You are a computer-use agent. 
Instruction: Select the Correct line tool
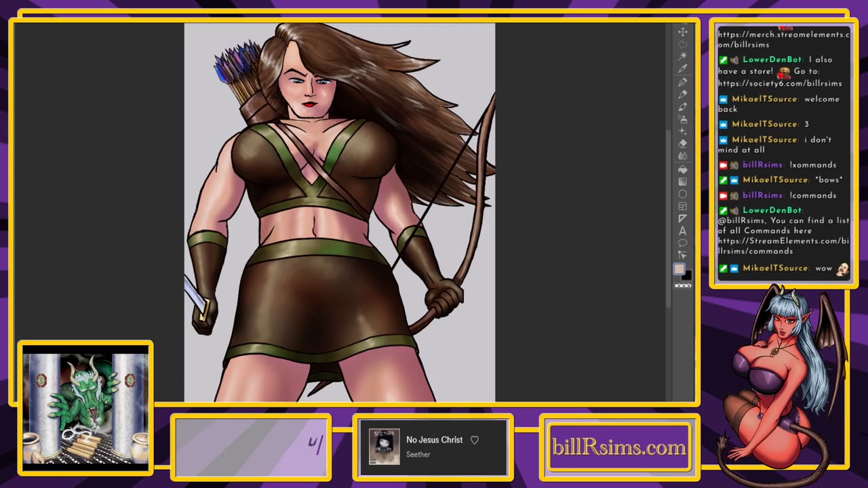(683, 255)
